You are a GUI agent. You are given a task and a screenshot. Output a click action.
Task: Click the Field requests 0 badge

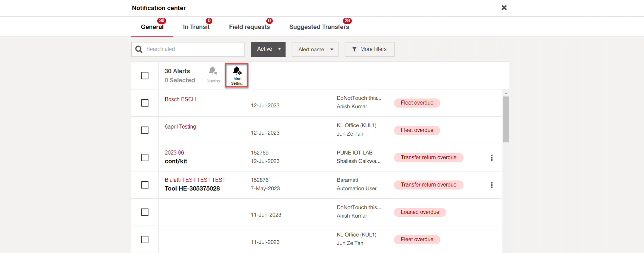[x=269, y=20]
